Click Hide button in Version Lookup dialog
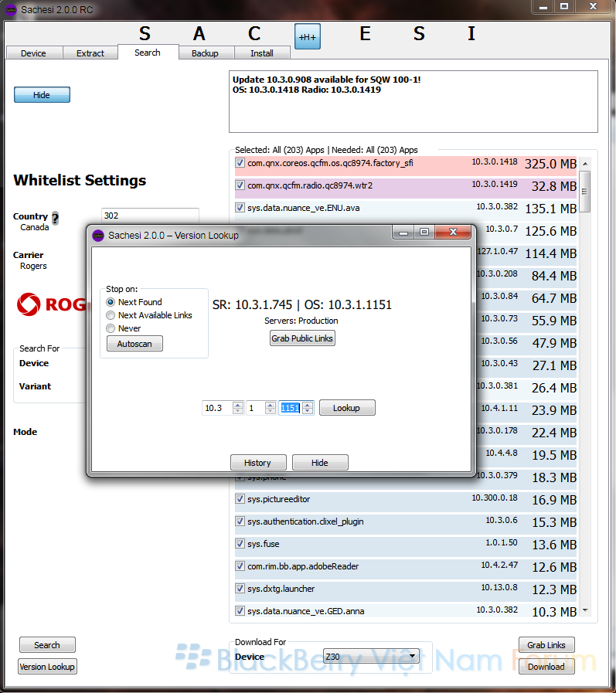Viewport: 616px width, 693px height. pyautogui.click(x=320, y=462)
